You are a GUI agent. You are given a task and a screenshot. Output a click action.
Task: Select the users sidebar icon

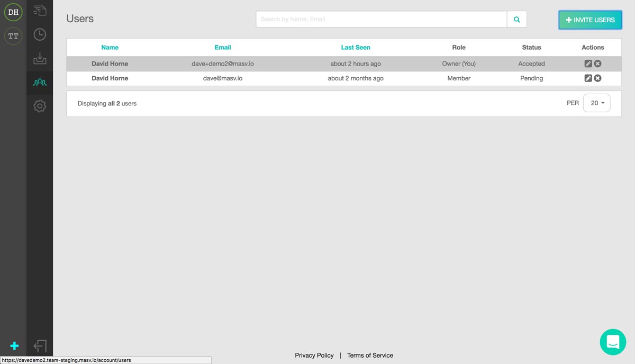[40, 83]
